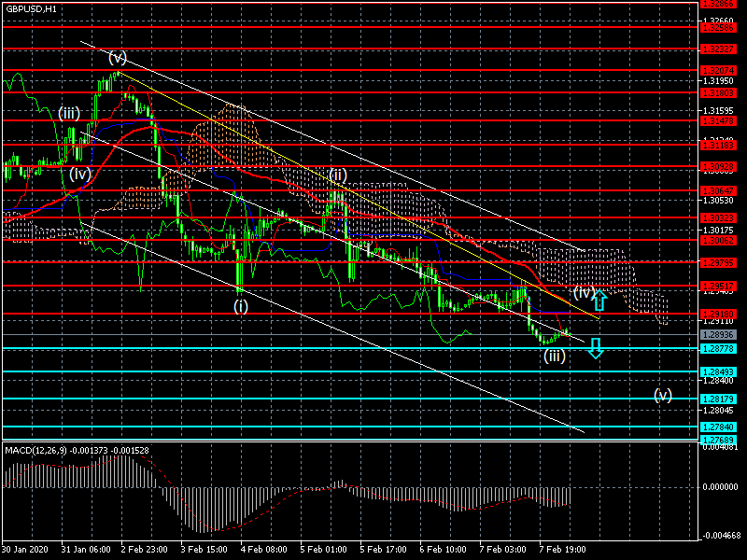Screen dimensions: 747x560
Task: Click the 7 Feb 03:00 time label
Action: [x=502, y=549]
